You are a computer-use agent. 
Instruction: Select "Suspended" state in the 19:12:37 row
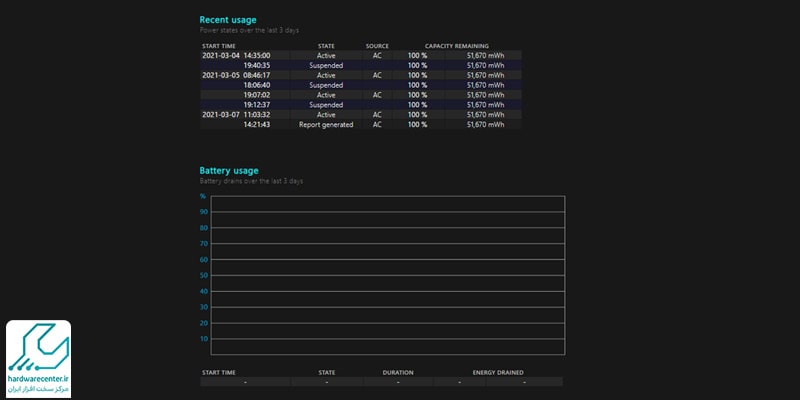coord(326,105)
